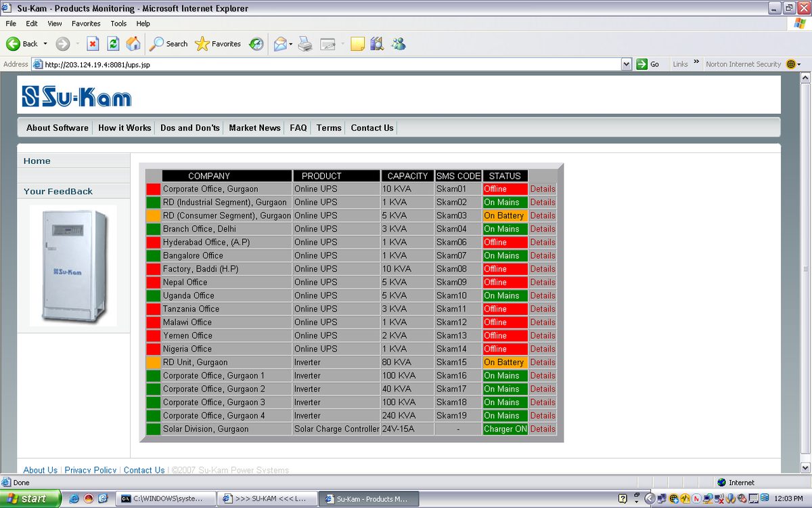
Task: Click the Edit page toolbar icon
Action: click(x=328, y=44)
